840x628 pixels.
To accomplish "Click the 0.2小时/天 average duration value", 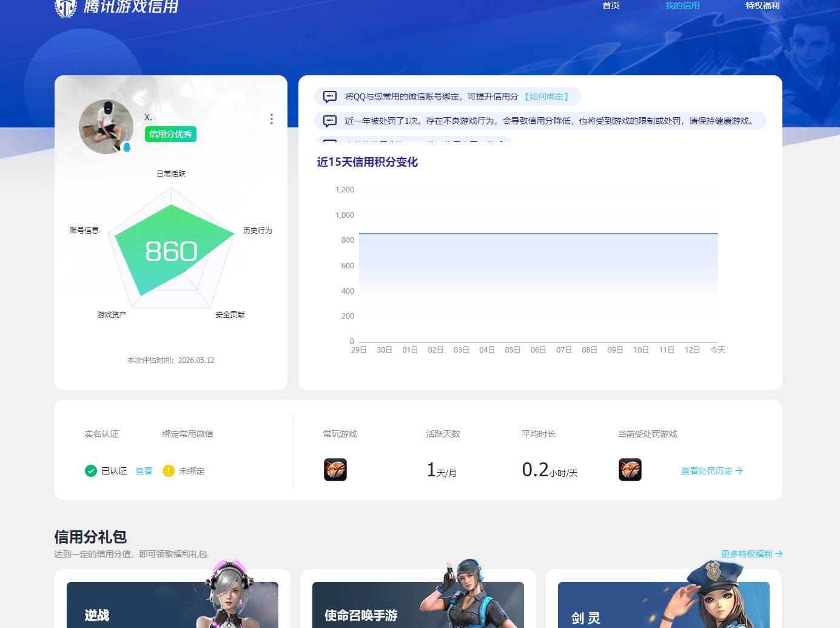I will click(550, 470).
